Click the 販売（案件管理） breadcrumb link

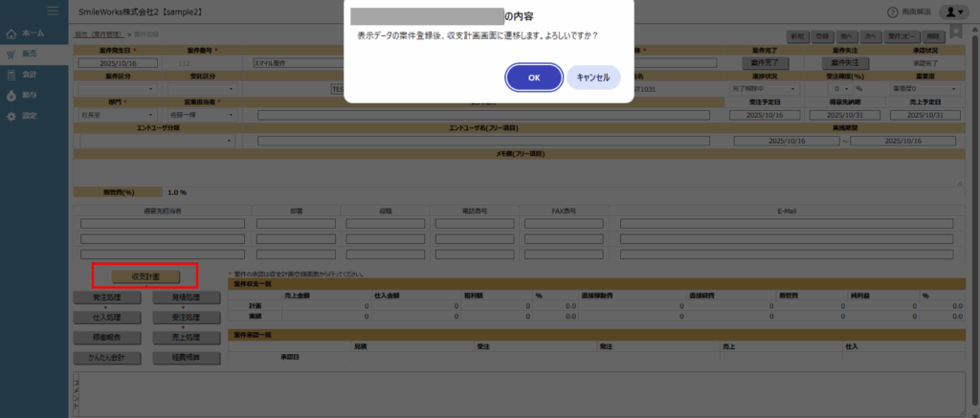pos(99,34)
